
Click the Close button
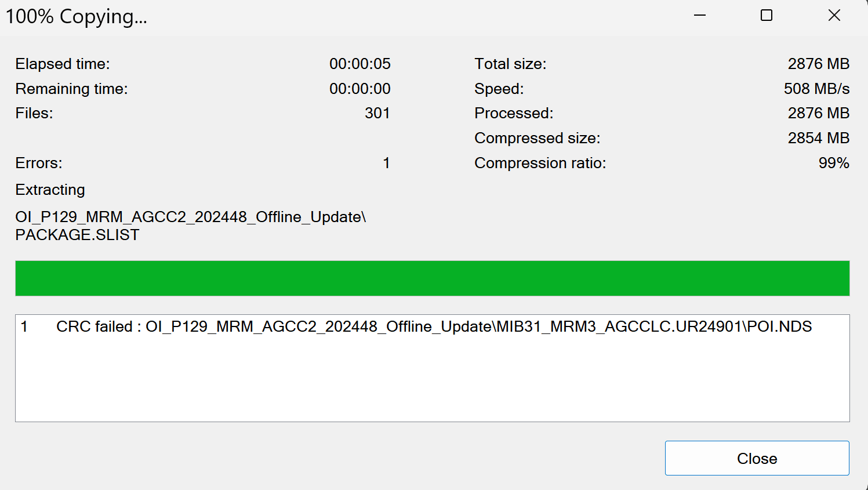(x=757, y=458)
